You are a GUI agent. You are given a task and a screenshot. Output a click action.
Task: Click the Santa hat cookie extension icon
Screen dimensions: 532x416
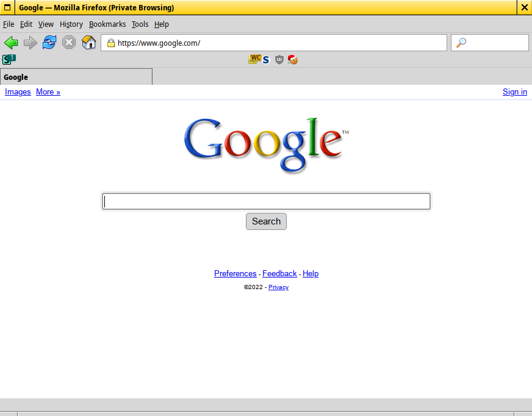coord(292,59)
